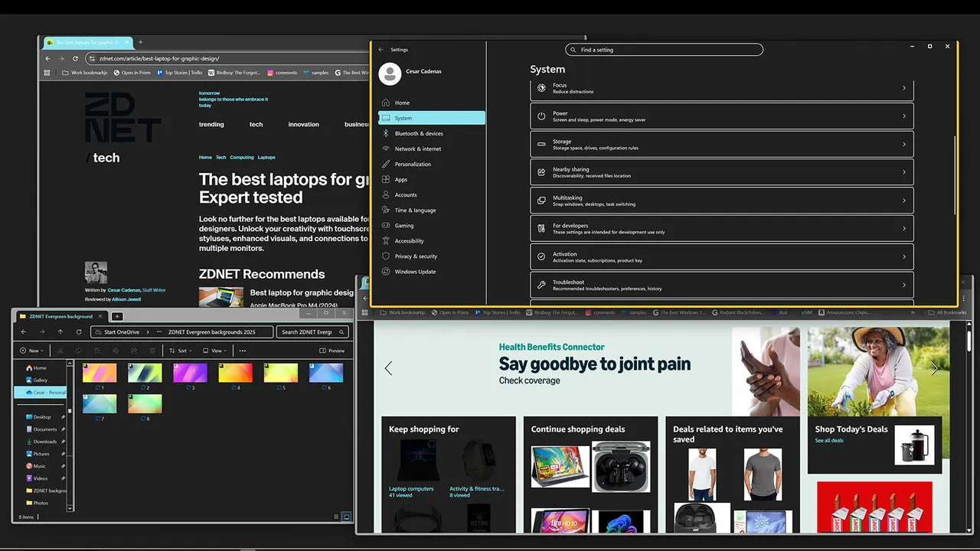Open the Laptop computers link on Amazon

[411, 488]
